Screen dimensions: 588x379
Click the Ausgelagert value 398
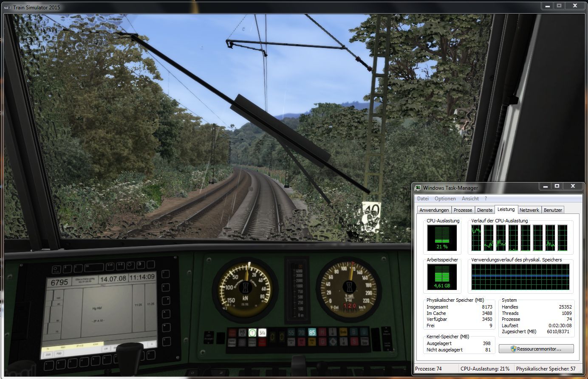tap(486, 343)
